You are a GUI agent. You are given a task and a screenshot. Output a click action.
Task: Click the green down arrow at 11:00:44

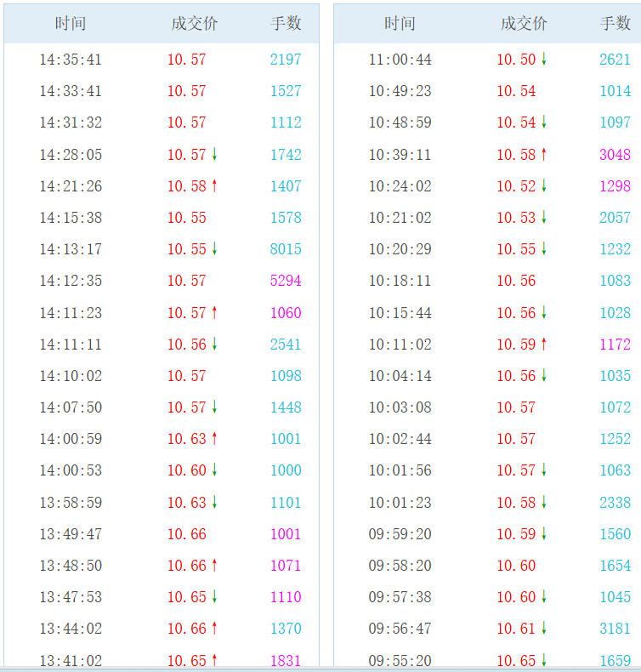point(544,60)
